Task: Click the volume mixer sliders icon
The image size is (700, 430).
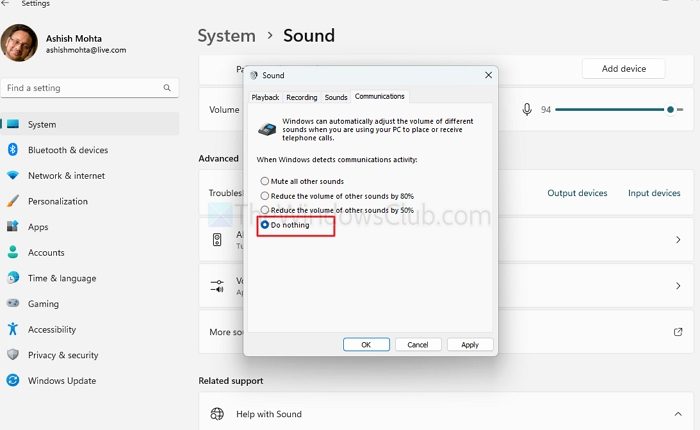Action: tap(217, 286)
